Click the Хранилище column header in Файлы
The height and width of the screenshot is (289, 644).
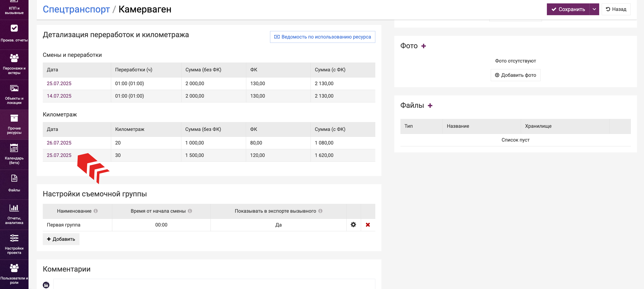[565, 126]
